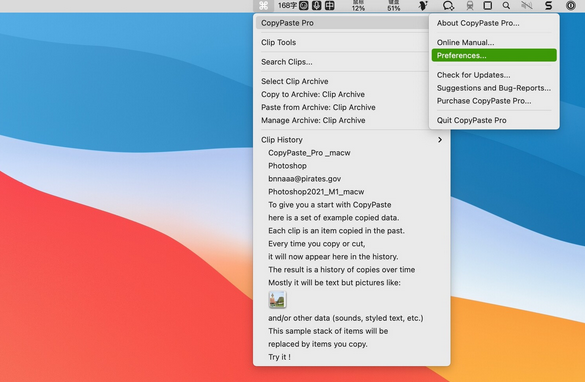Select clip 'and/or other data (sounds, styled text, etc.)'
585x382 pixels.
point(351,318)
